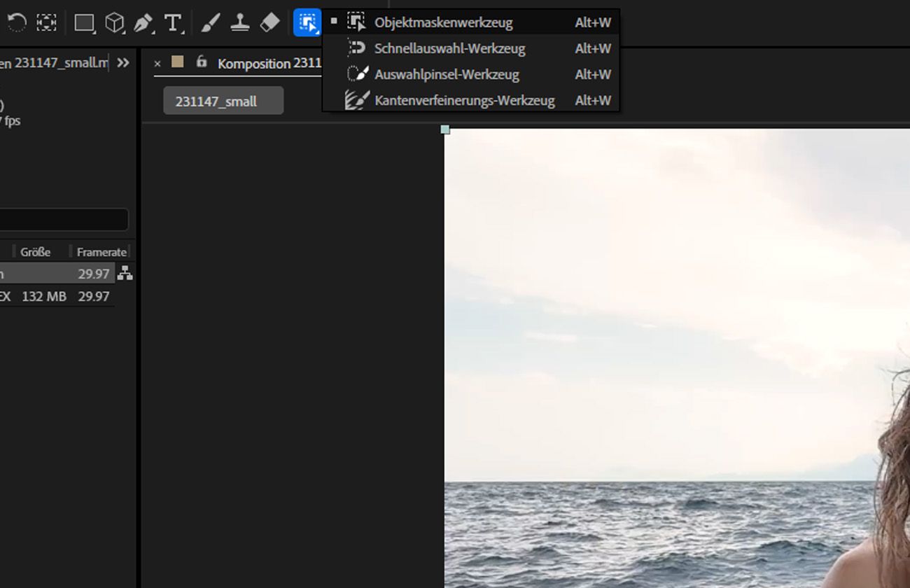This screenshot has height=588, width=910.
Task: Select the Brush tool
Action: [x=210, y=23]
